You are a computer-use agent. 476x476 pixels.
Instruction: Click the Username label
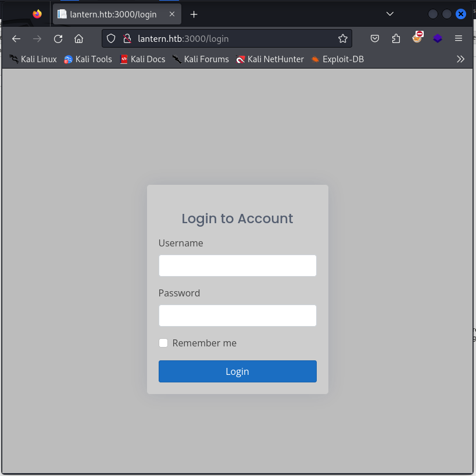[x=181, y=243]
